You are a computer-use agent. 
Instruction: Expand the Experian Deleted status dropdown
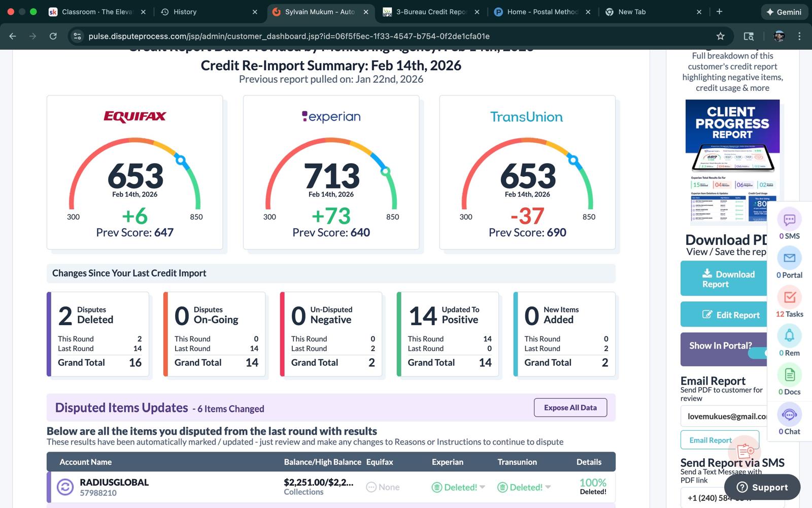pos(482,487)
